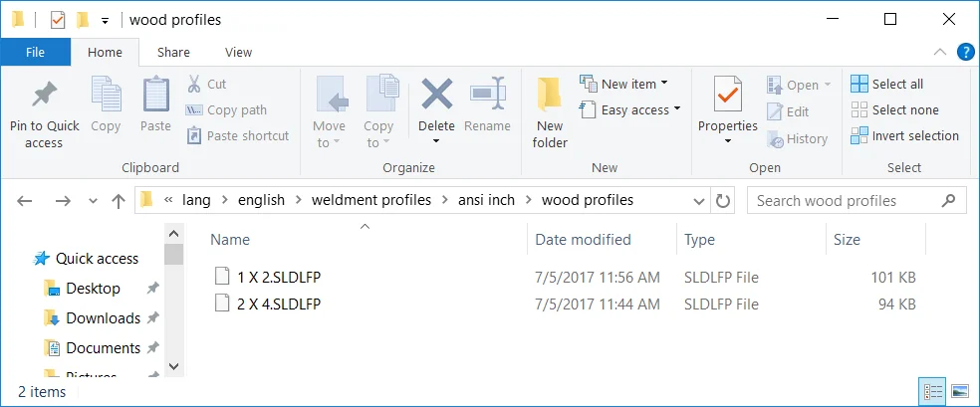Open recent locations dropdown arrow
Viewport: 980px width, 407px height.
tap(94, 201)
